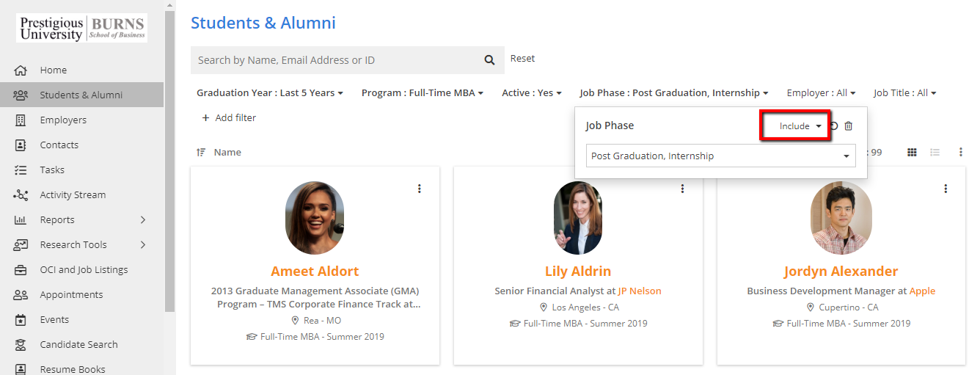The image size is (980, 375).
Task: Expand the Reports submenu in sidebar
Action: pos(142,219)
